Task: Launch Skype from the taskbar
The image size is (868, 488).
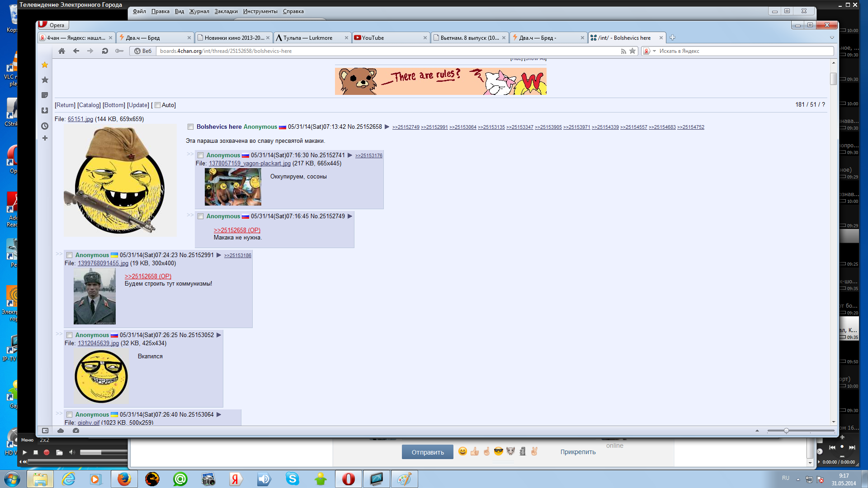Action: tap(292, 479)
